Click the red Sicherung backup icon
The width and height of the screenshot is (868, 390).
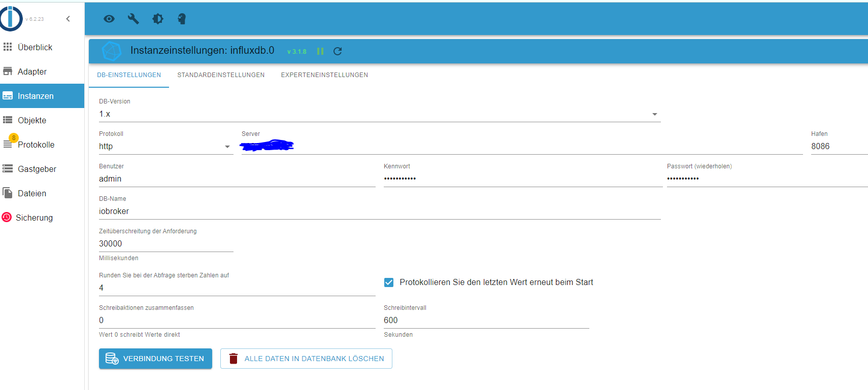7,217
